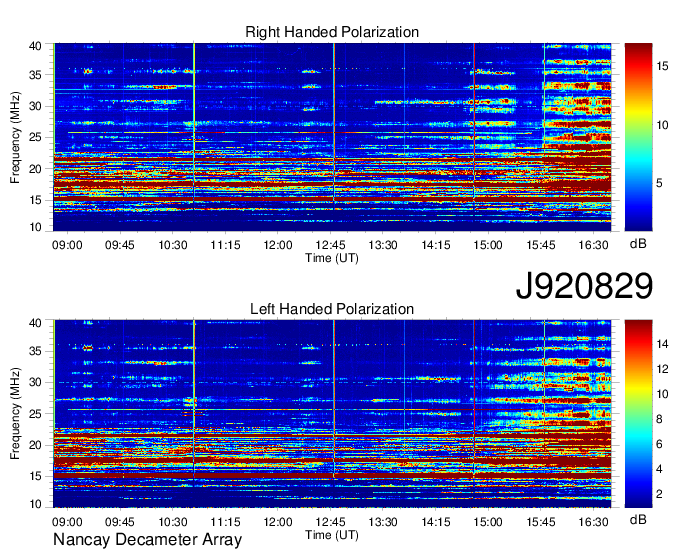
Task: Click the 09:45 tick on Left Handed time axis
Action: pos(120,522)
